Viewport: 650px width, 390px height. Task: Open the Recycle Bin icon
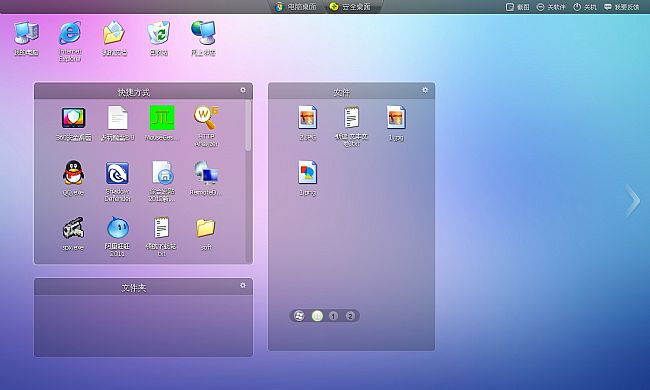[x=159, y=38]
